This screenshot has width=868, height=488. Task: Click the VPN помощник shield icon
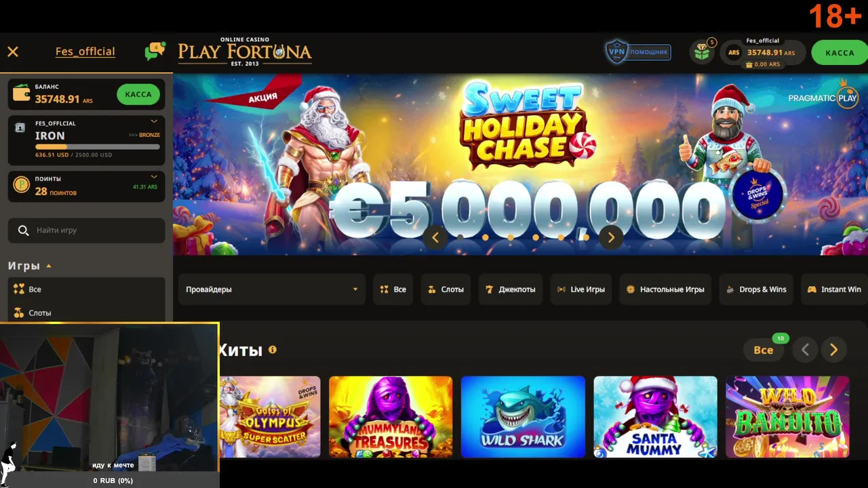pos(616,52)
